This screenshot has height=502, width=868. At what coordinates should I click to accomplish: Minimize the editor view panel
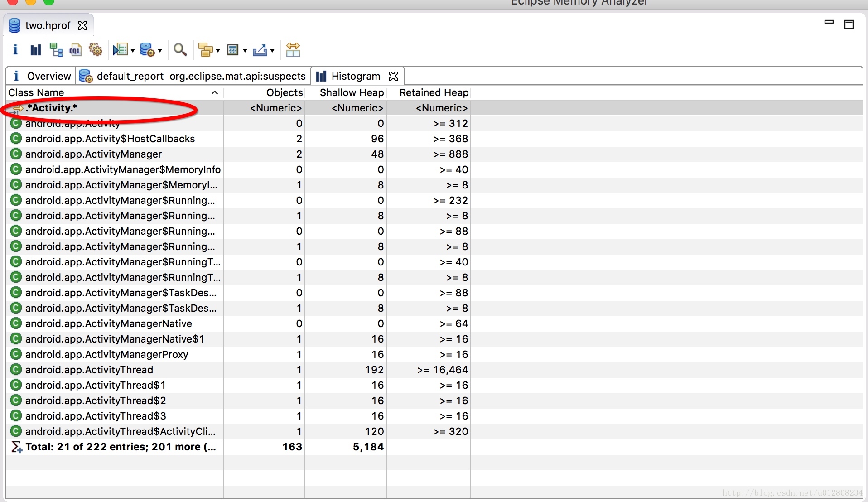tap(829, 22)
